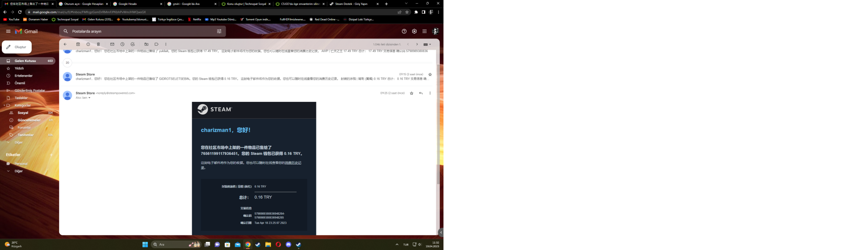The image size is (868, 250).
Task: Star the 09:25 Steam Store message
Action: [411, 93]
